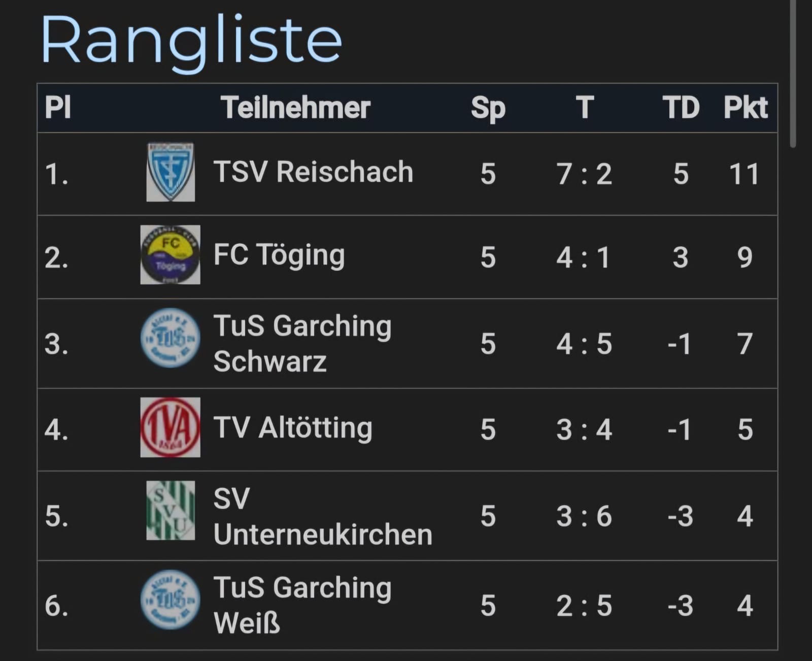
Task: Select the SV Unterneukirchen team name
Action: pyautogui.click(x=323, y=516)
